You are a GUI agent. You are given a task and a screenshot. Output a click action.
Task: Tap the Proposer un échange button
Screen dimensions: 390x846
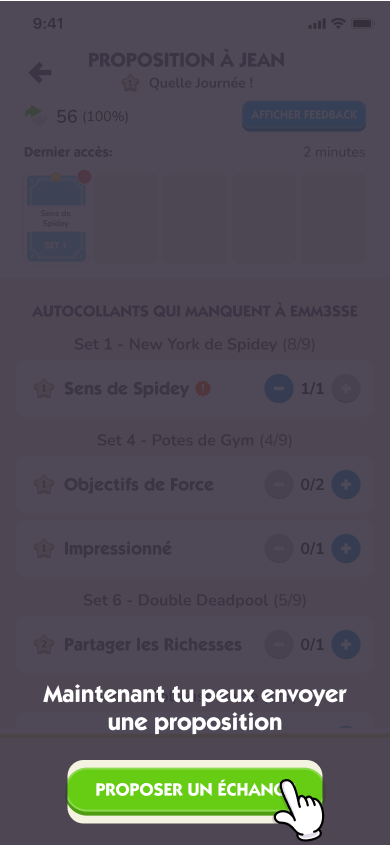point(195,789)
